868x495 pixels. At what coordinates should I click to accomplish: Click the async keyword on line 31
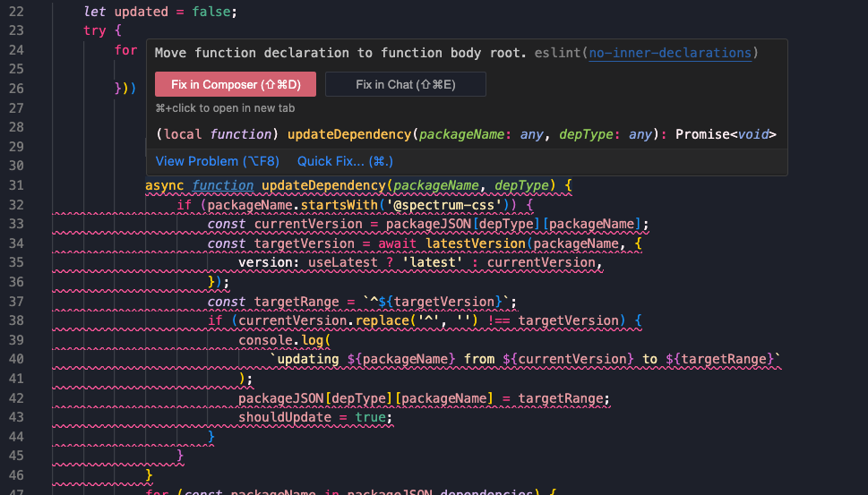click(x=165, y=185)
